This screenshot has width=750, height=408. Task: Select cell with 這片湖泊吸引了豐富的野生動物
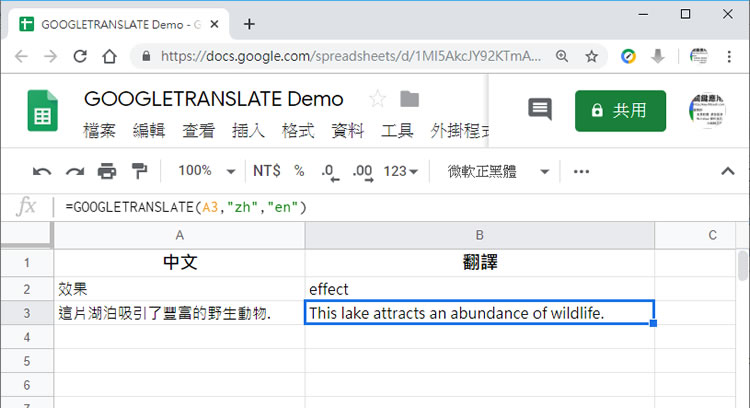click(179, 313)
